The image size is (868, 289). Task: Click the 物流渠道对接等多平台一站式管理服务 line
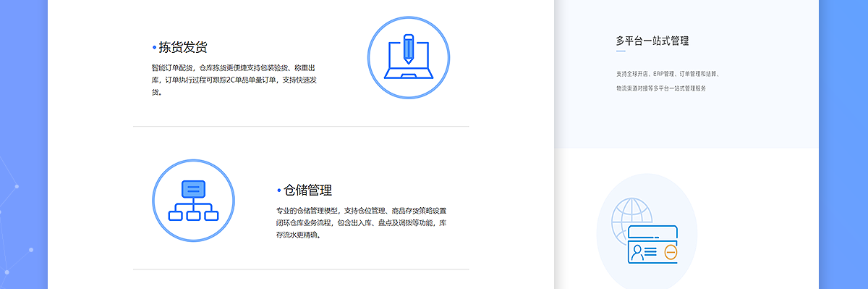pyautogui.click(x=660, y=88)
